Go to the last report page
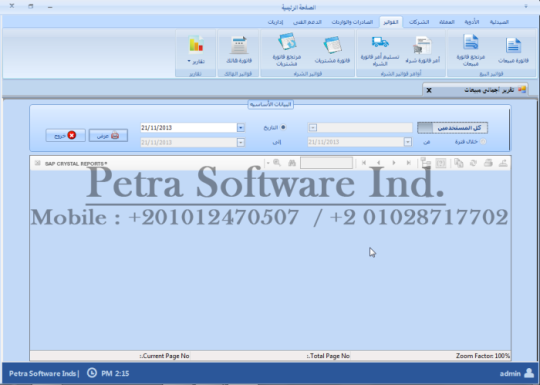The height and width of the screenshot is (385, 540). coord(408,163)
